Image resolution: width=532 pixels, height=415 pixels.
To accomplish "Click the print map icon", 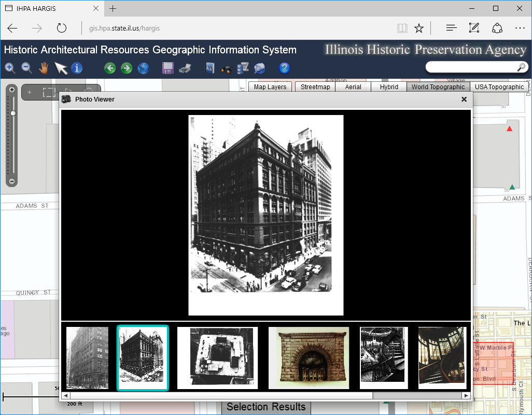I will (185, 68).
